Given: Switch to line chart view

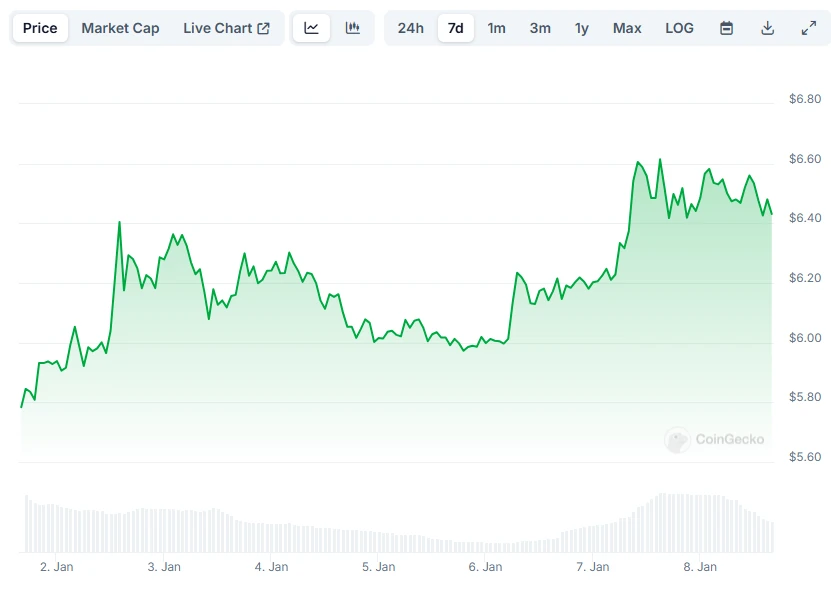Looking at the screenshot, I should [311, 28].
